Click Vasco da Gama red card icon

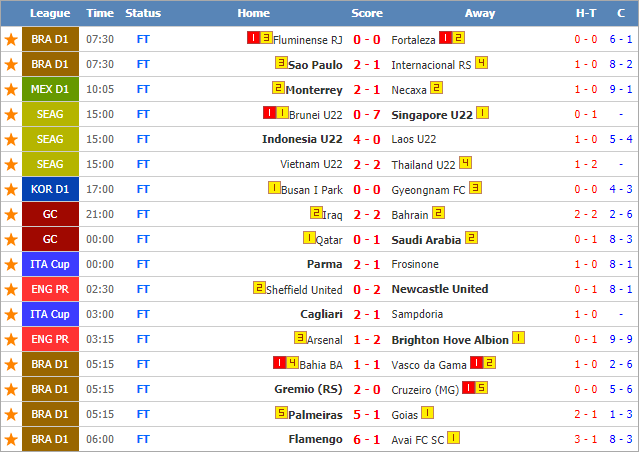476,363
